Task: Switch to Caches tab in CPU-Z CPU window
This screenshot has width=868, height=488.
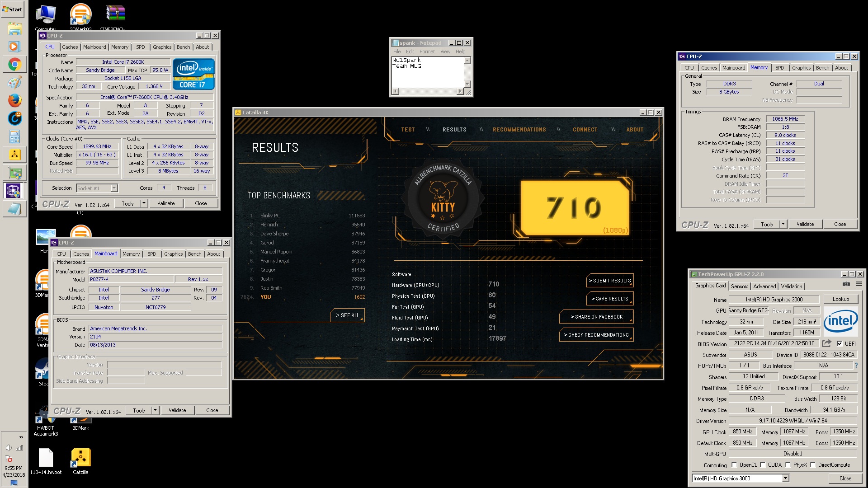Action: tap(70, 47)
